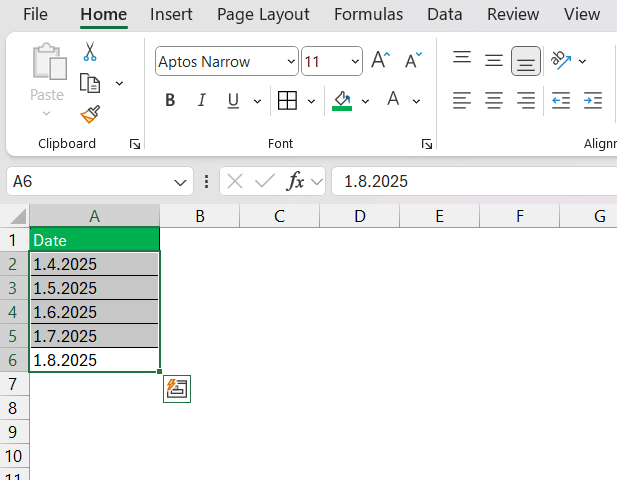Click the three-dot formula bar handle
Image resolution: width=617 pixels, height=480 pixels.
[x=206, y=181]
